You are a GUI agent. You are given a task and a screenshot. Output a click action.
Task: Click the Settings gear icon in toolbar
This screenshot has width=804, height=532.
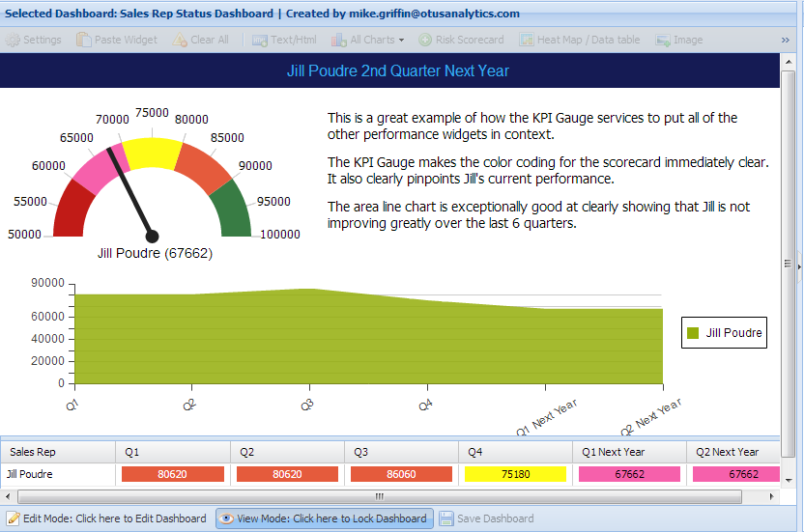pos(14,40)
